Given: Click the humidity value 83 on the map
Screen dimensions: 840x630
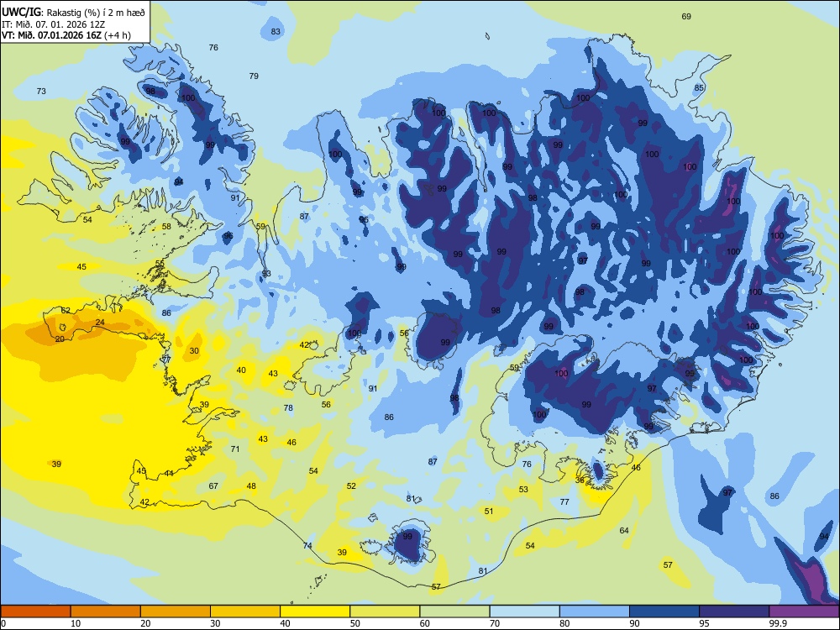Looking at the screenshot, I should (276, 32).
